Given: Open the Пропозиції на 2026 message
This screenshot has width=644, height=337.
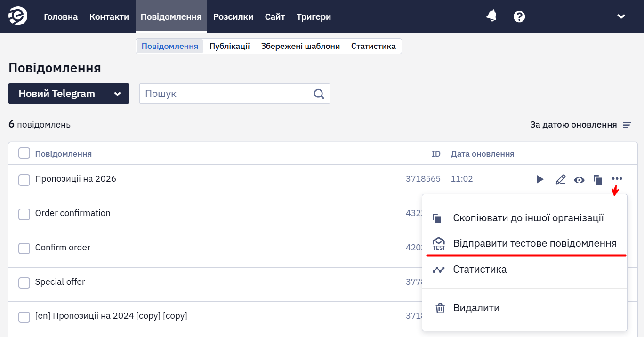Looking at the screenshot, I should pos(75,179).
